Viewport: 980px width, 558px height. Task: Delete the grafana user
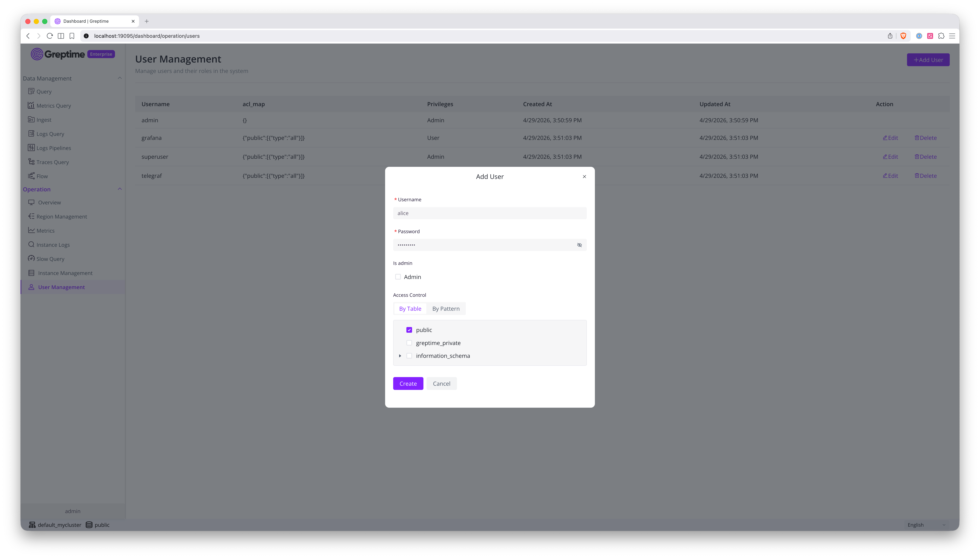pos(925,138)
